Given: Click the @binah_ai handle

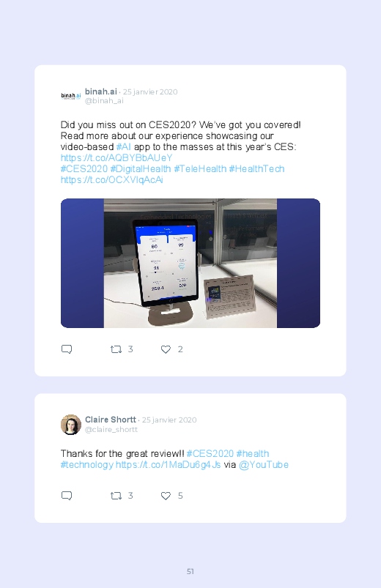Looking at the screenshot, I should pos(104,101).
